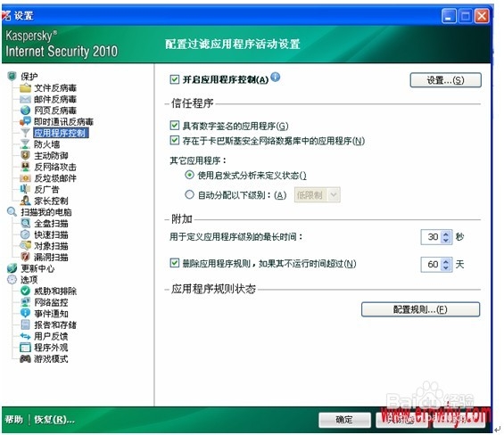Click the icon beside 漏洞扫描
This screenshot has height=435, width=504.
click(25, 257)
